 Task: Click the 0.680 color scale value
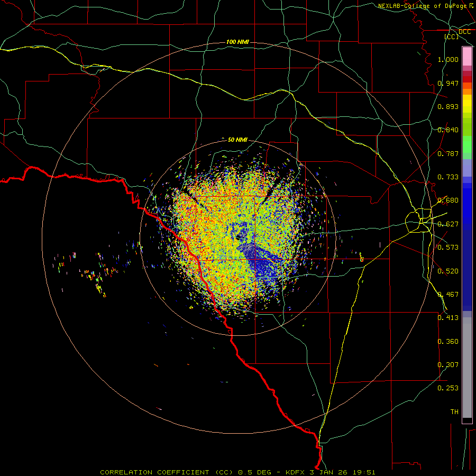tap(448, 200)
